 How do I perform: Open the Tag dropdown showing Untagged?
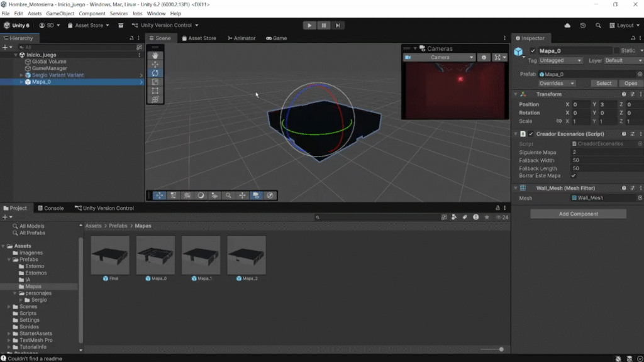[560, 61]
